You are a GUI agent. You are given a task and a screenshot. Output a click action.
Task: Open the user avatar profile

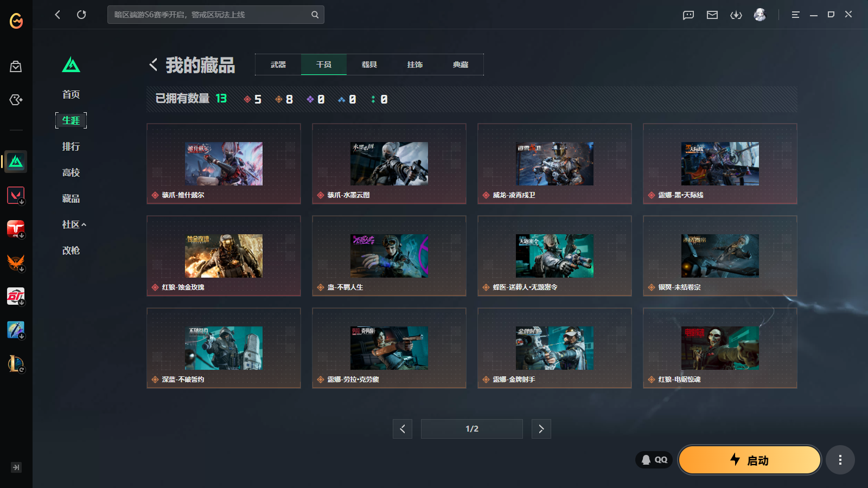pyautogui.click(x=760, y=15)
